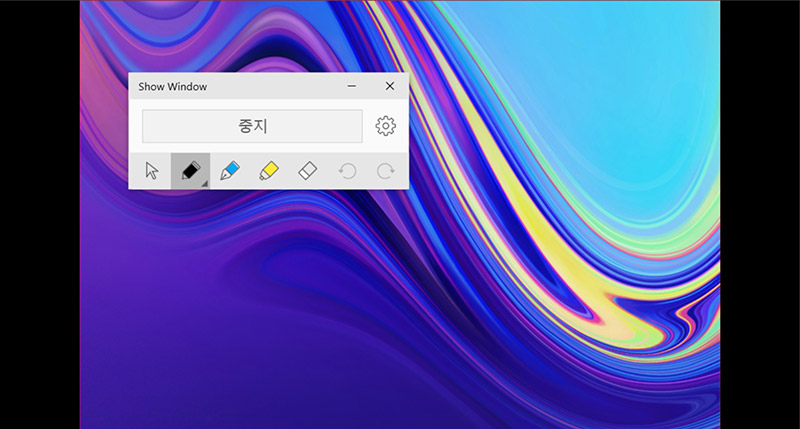Choose the black pen tool
Image resolution: width=800 pixels, height=429 pixels.
pyautogui.click(x=189, y=171)
